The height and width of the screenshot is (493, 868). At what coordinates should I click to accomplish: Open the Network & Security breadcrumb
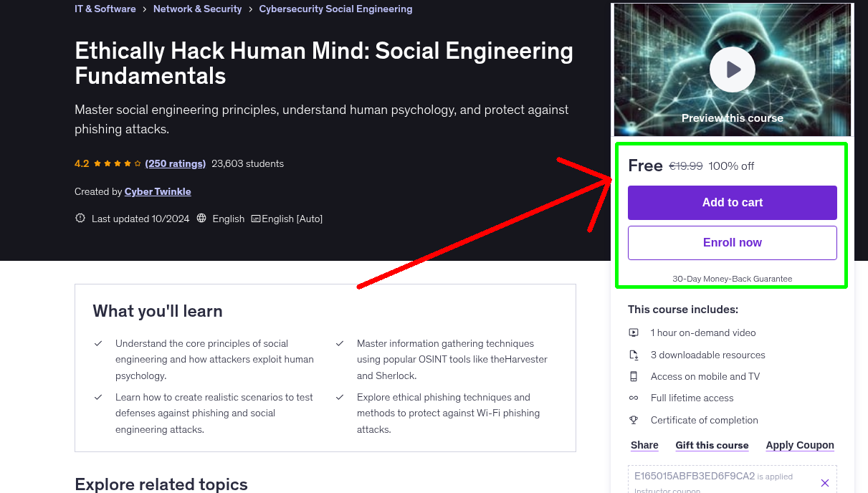pos(197,9)
